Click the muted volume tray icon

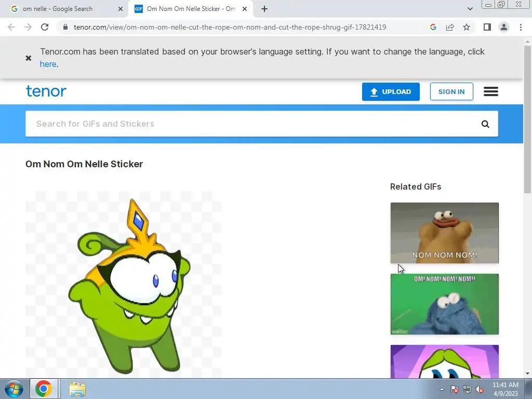click(x=480, y=389)
